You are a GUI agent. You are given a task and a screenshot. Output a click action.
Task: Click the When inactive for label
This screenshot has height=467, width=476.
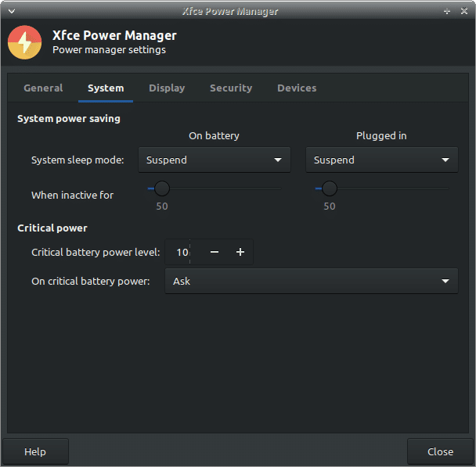pos(73,196)
